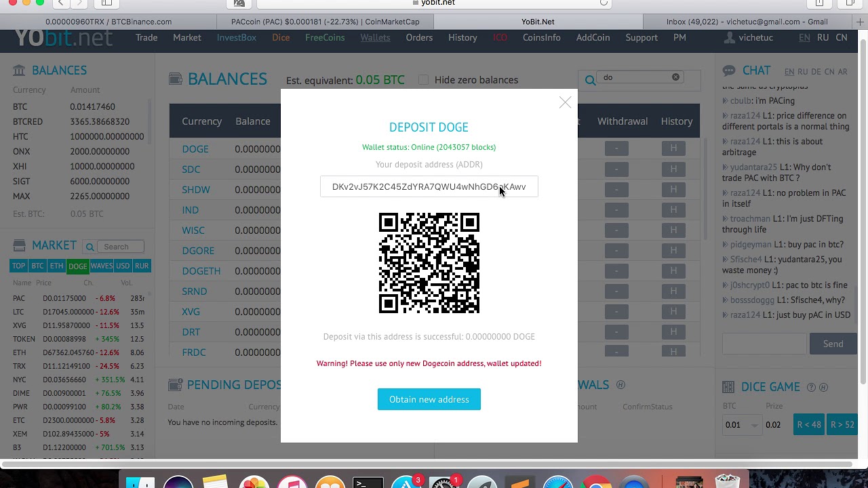Click the R > 52 dice button
Image resolution: width=868 pixels, height=488 pixels.
tap(842, 424)
